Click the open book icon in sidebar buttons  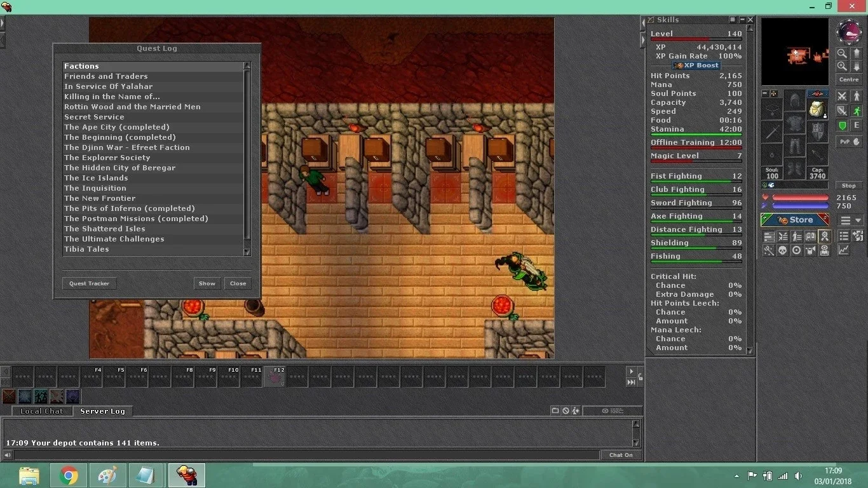(x=811, y=236)
